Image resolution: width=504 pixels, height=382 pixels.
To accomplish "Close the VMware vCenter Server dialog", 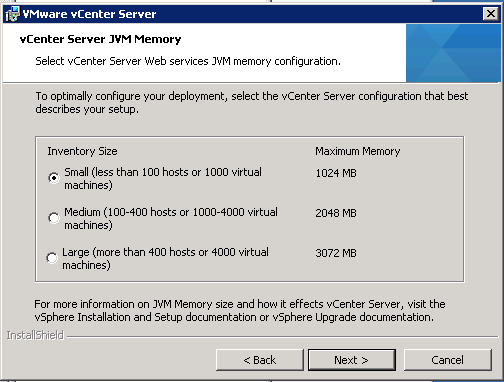I will 491,14.
